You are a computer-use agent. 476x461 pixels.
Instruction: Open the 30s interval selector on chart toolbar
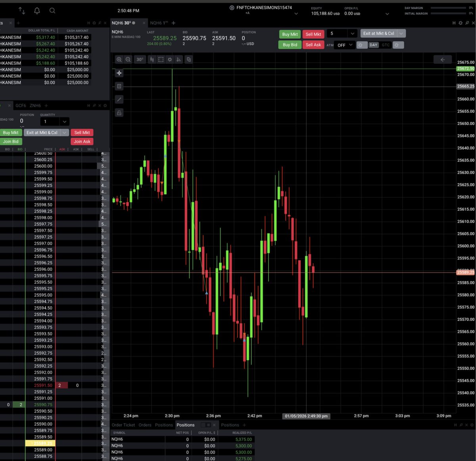coord(140,60)
